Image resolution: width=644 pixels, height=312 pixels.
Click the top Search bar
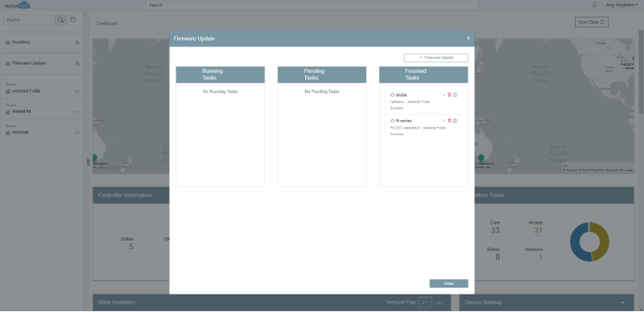312,5
